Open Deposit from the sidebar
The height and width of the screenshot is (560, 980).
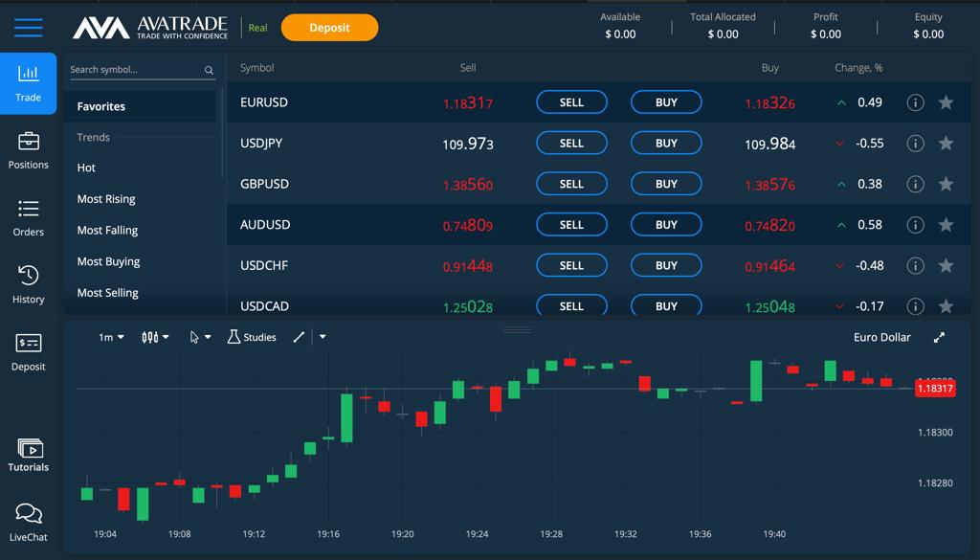(28, 352)
